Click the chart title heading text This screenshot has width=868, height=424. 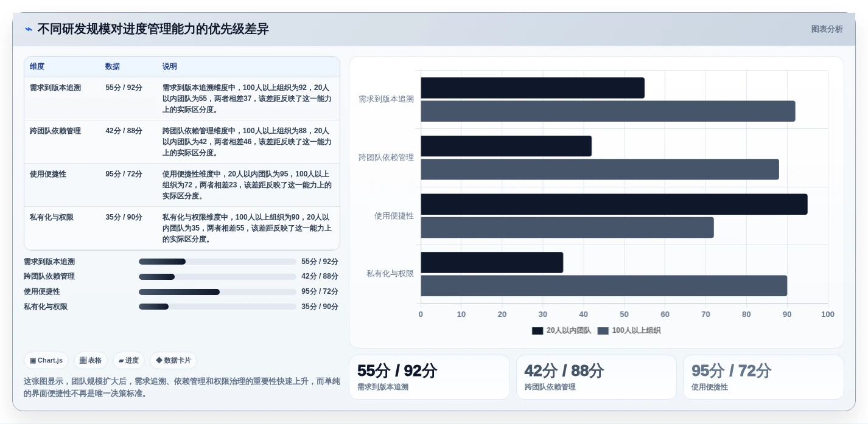(x=153, y=29)
